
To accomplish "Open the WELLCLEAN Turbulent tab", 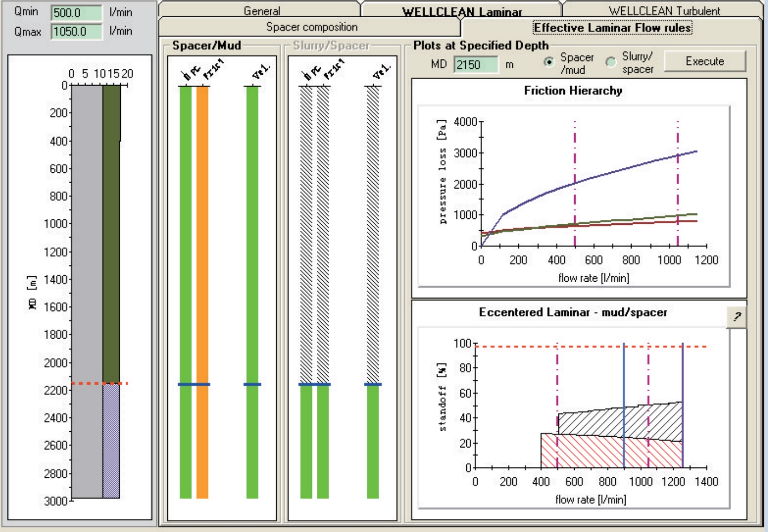I will (664, 9).
